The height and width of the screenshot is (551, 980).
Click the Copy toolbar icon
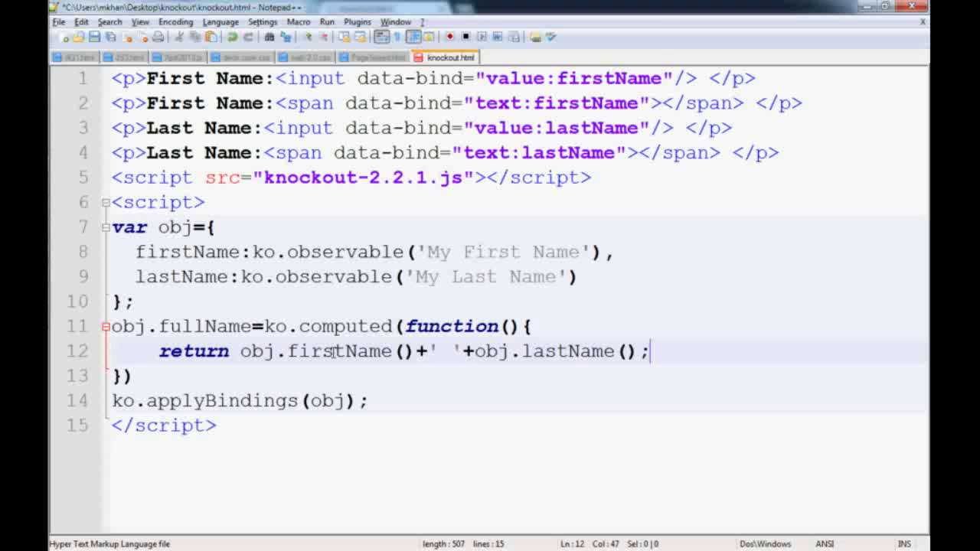click(x=195, y=37)
